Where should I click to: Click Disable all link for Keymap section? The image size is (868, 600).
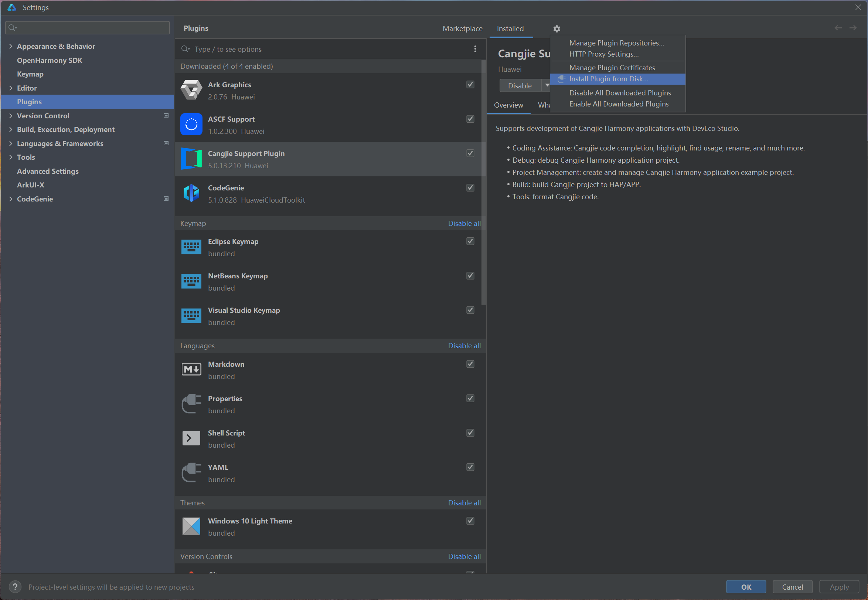464,223
